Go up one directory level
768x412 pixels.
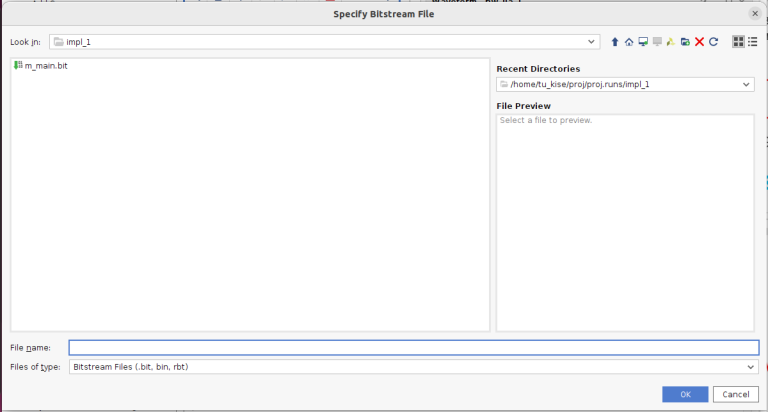(615, 42)
